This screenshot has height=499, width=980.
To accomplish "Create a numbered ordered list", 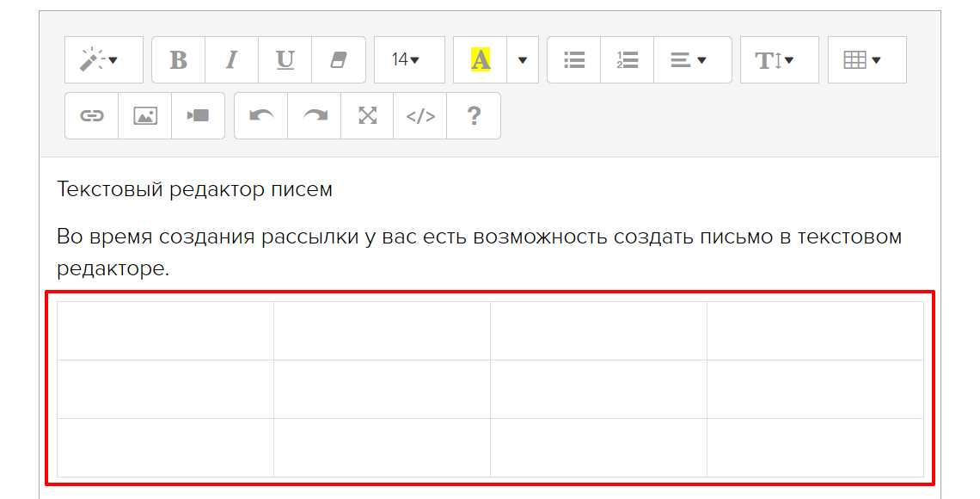I will (628, 60).
